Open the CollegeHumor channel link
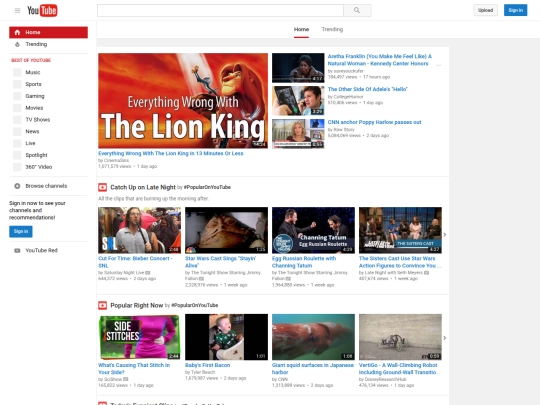 click(349, 97)
